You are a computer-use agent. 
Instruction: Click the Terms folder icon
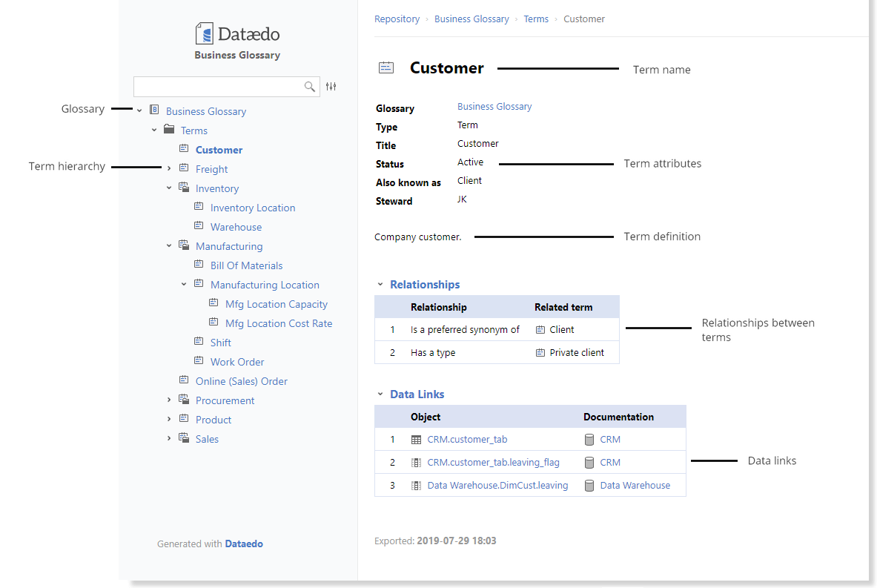(x=169, y=130)
